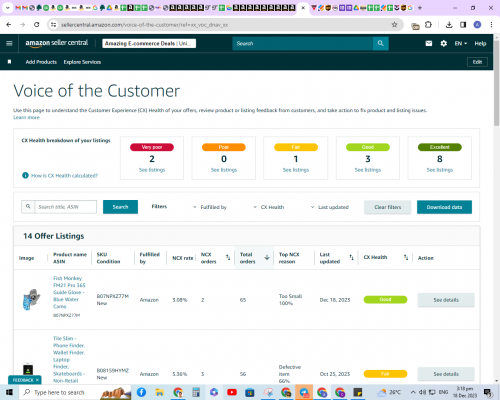Go back using the browser back arrow
Viewport: 500px width, 400px height.
coord(9,25)
